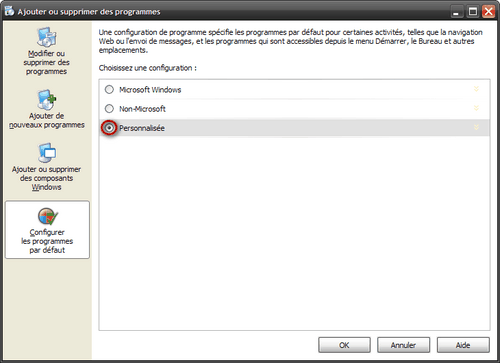The image size is (500, 363).
Task: Switch to "Ajouter de nouveaux programmes" label
Action: click(47, 120)
